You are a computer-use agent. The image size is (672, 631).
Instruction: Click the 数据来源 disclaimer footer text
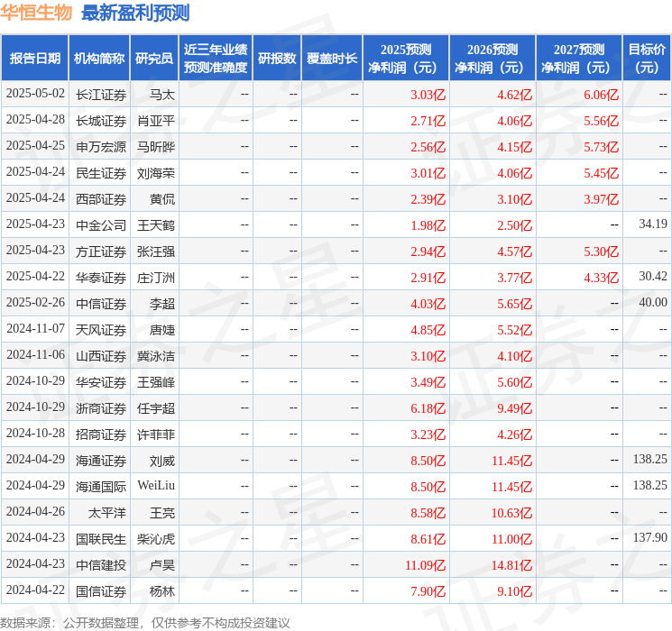pyautogui.click(x=145, y=622)
